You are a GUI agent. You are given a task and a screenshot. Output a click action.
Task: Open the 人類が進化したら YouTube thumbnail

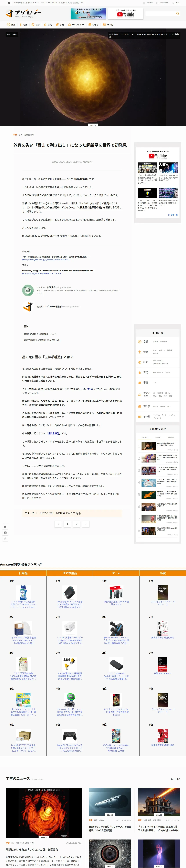pos(168,168)
